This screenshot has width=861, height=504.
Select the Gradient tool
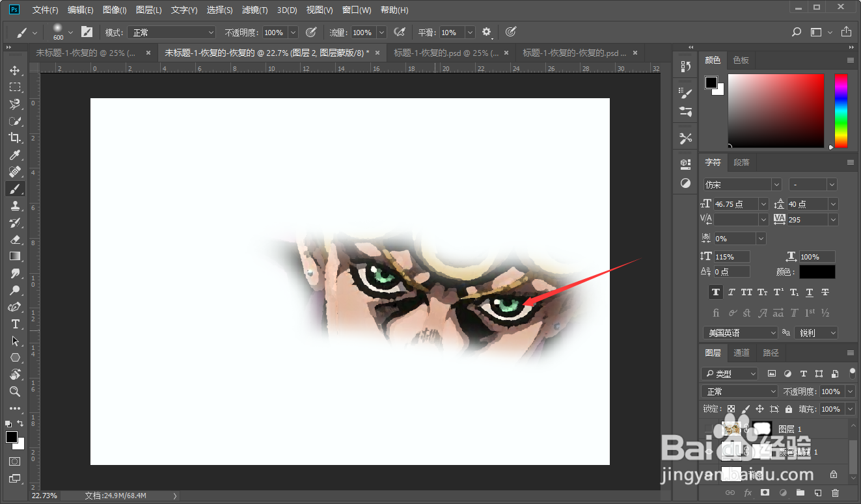click(x=14, y=256)
